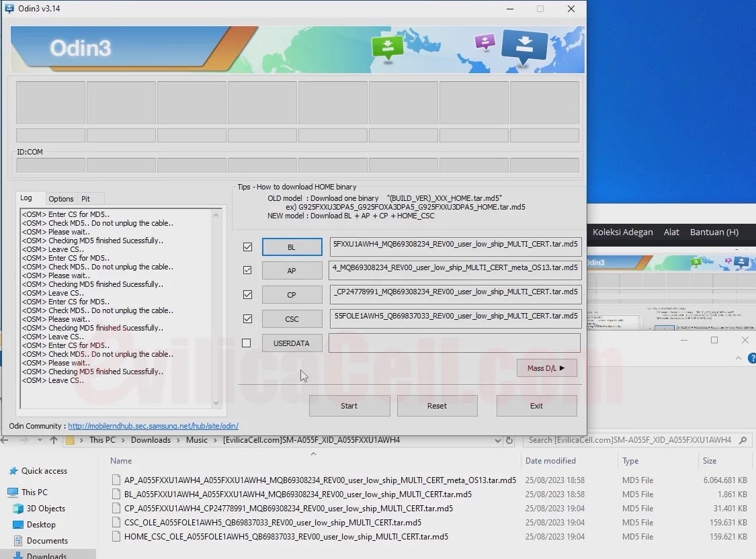Select the HOME_CSC_OLE md5 file

click(286, 536)
